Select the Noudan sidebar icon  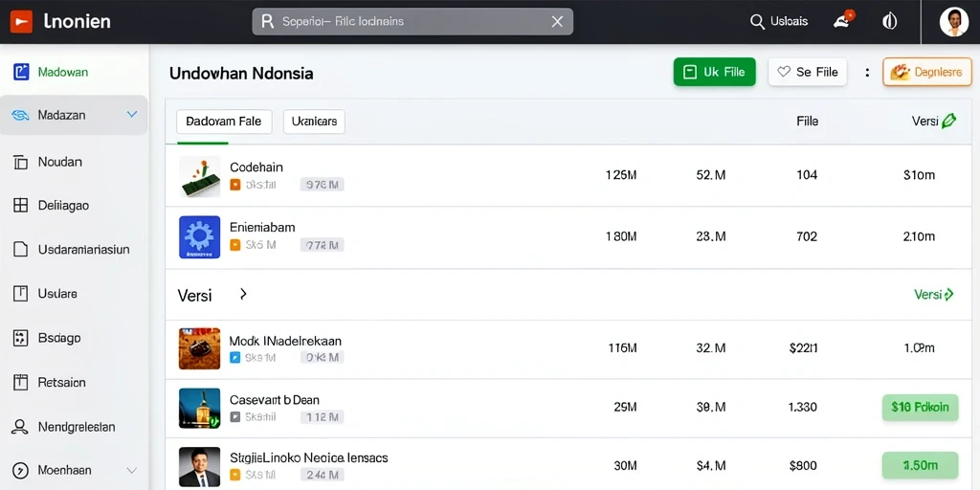21,163
